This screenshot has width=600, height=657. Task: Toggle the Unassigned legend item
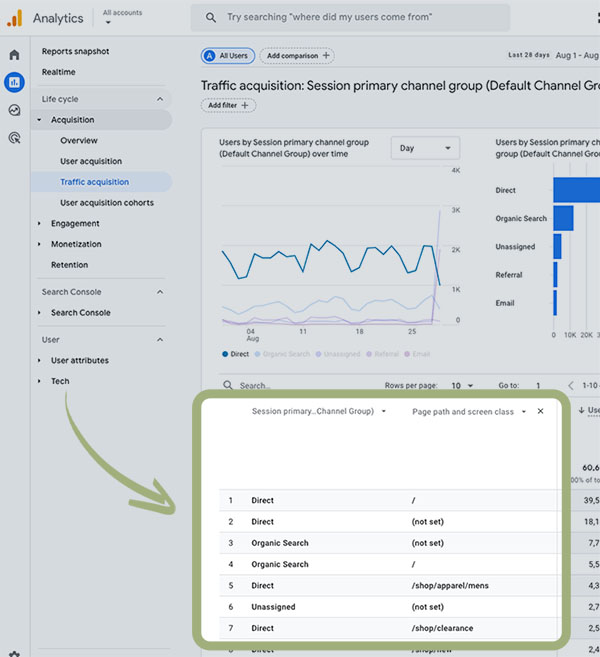tap(340, 354)
